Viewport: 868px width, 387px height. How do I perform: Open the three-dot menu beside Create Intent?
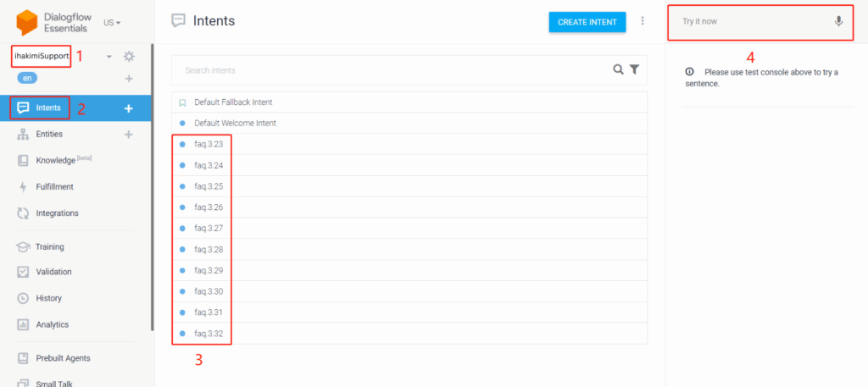point(643,21)
